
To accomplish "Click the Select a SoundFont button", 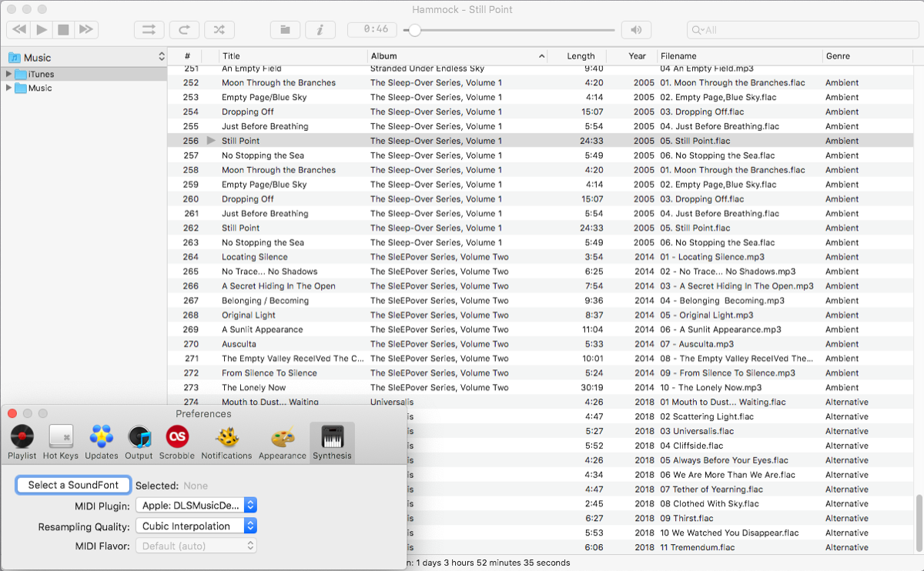I will (73, 485).
